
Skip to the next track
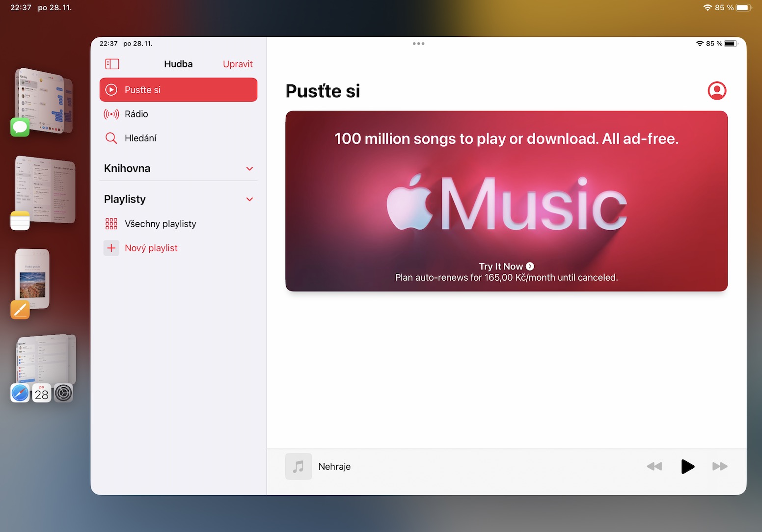tap(720, 466)
